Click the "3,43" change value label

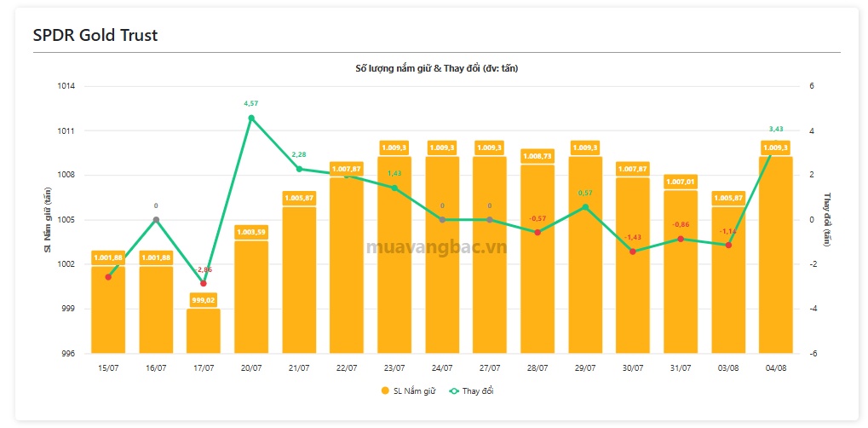point(775,130)
